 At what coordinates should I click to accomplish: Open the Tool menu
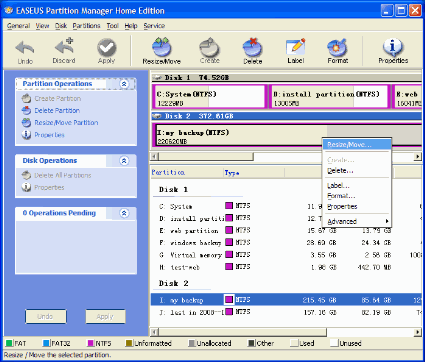click(x=113, y=26)
